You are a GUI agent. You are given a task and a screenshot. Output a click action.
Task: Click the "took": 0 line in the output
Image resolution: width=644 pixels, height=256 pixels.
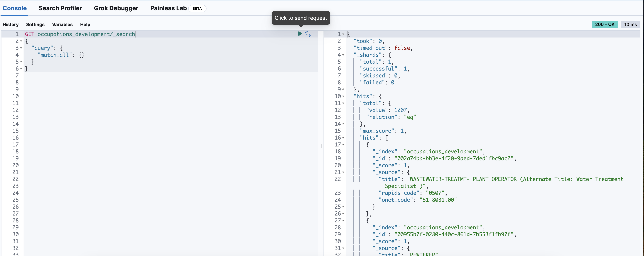[369, 41]
